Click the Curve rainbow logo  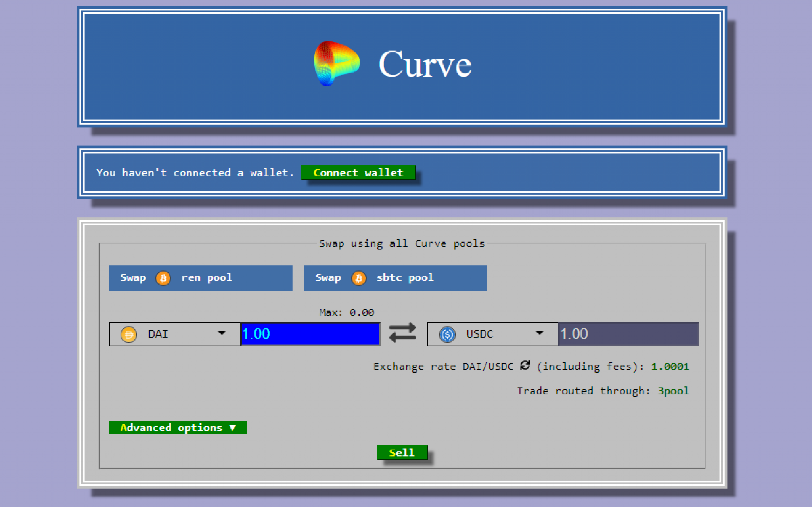337,63
